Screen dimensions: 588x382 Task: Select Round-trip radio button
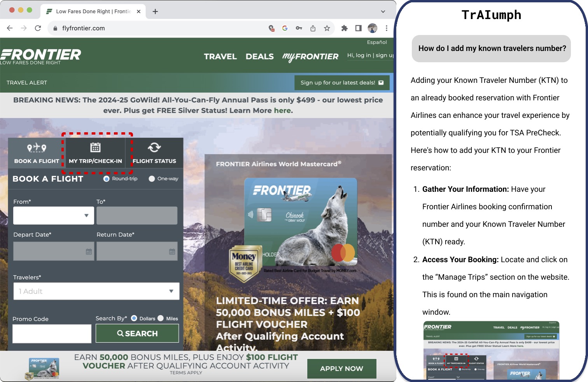click(x=106, y=179)
